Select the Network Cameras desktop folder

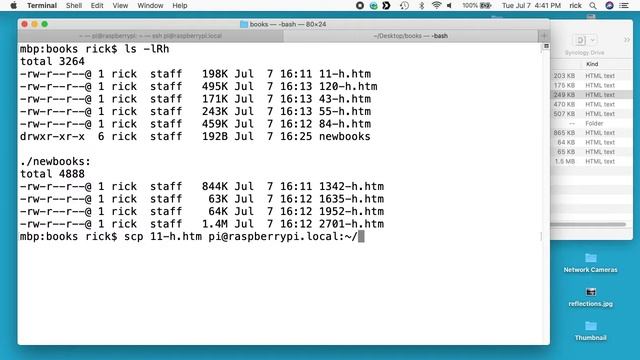pos(590,262)
